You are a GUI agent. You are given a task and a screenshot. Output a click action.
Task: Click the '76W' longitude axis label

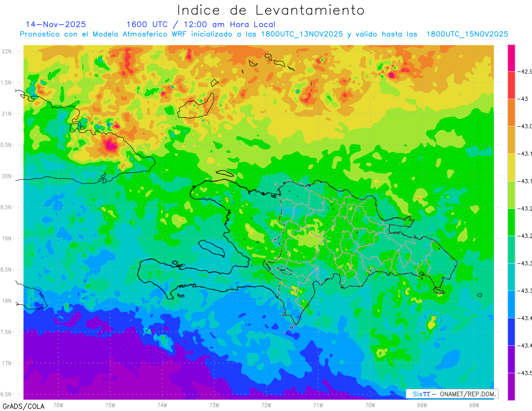58,405
